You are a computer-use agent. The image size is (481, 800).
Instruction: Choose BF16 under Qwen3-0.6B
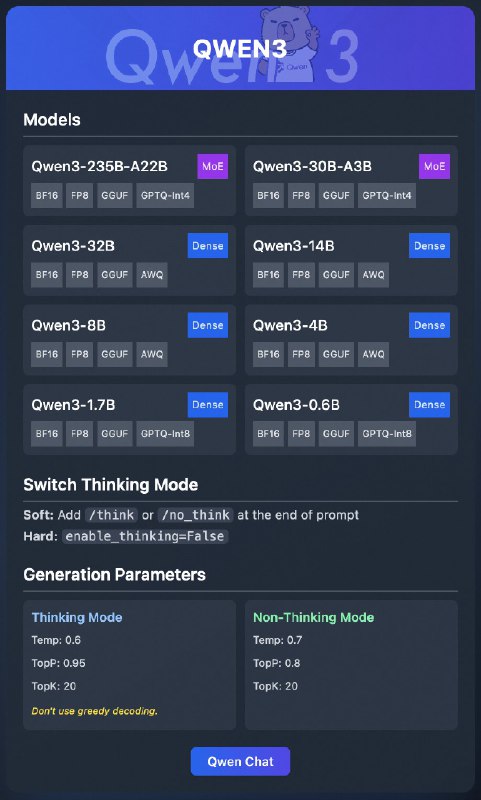click(x=268, y=434)
